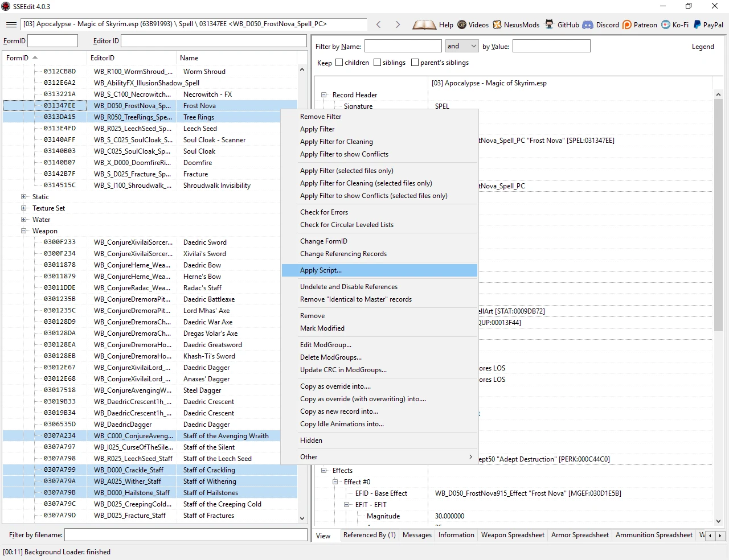Click the FormID search field
Image resolution: width=729 pixels, height=560 pixels.
[x=53, y=41]
